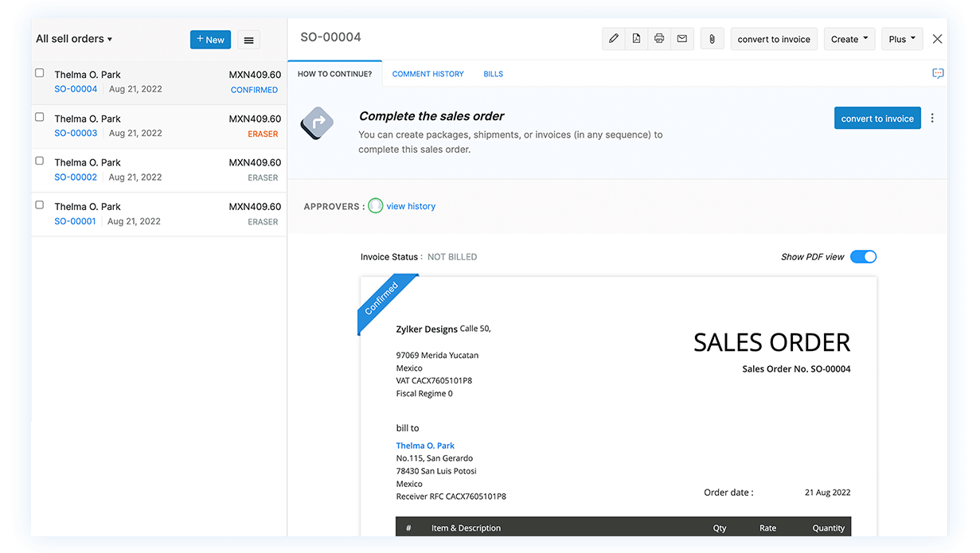Click the approver status circle icon

coord(375,205)
